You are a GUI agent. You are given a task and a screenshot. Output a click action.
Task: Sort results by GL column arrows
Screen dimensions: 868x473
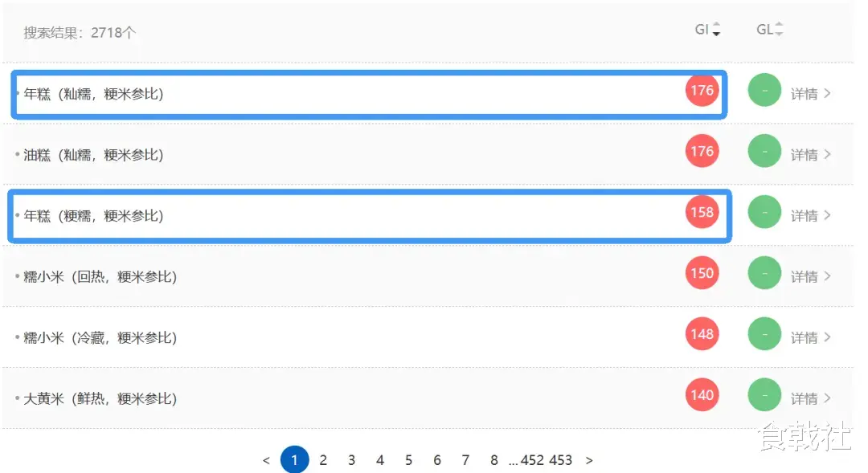(x=778, y=31)
